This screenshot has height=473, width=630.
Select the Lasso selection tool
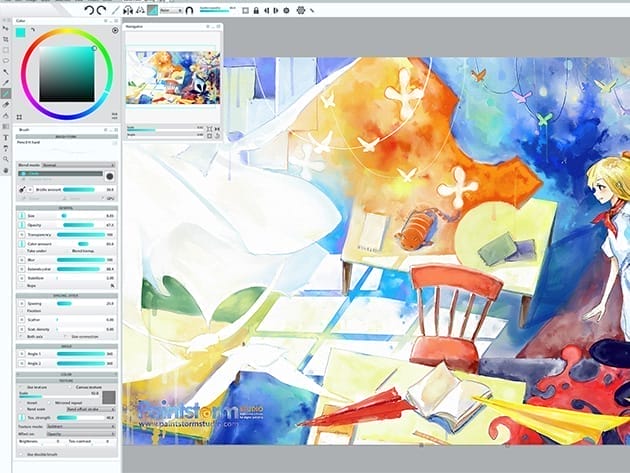(6, 59)
